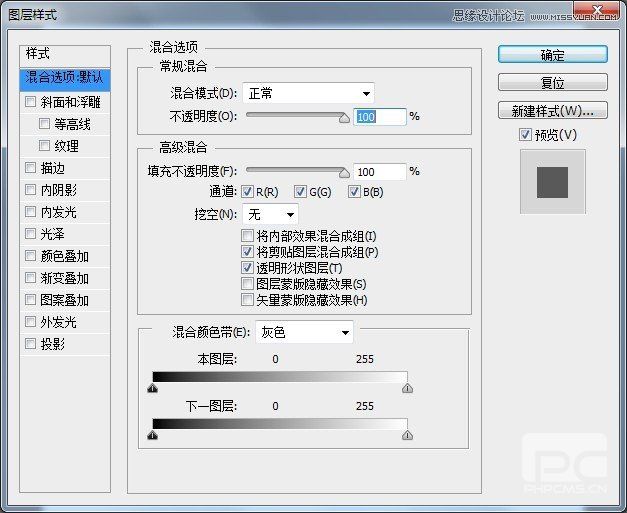627x513 pixels.
Task: Open the 混合模式 dropdown showing 正常
Action: click(308, 94)
